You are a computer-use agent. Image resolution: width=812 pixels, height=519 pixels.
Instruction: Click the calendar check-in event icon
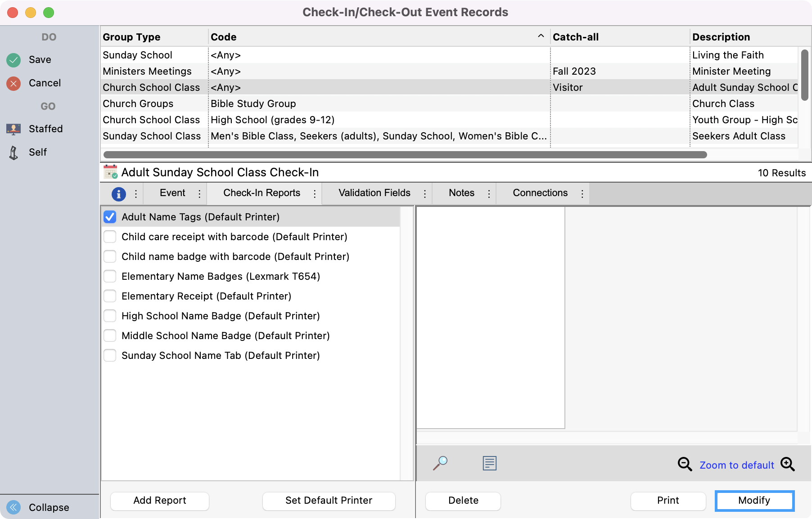click(110, 172)
